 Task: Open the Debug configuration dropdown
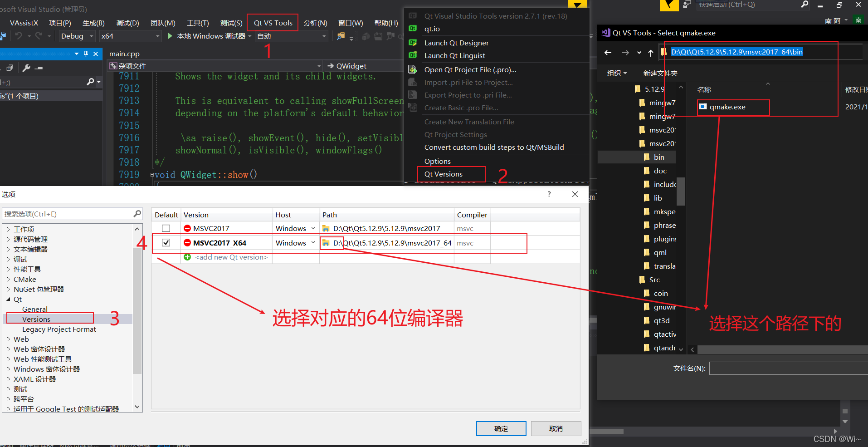[x=77, y=36]
